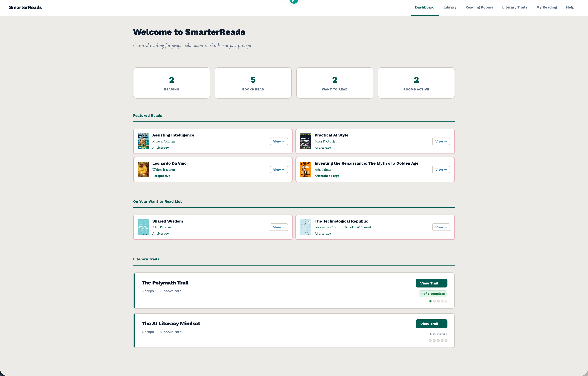Viewport: 588px width, 376px height.
Task: View the Practical AI Style book
Action: pos(441,141)
